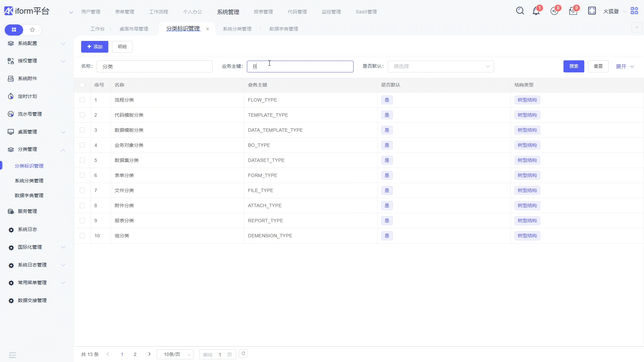Click the refresh icon in pagination bar
Viewport: 644px width, 362px height.
pos(244,354)
